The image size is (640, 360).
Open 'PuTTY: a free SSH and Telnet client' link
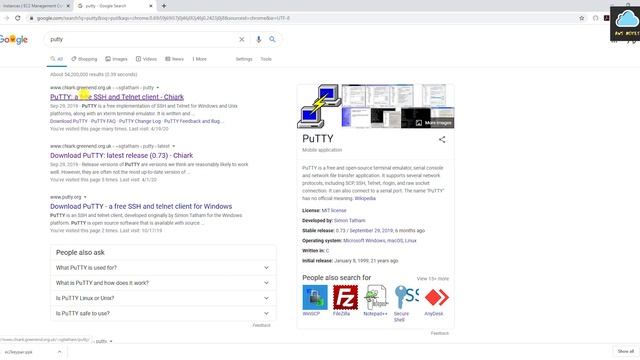[117, 97]
